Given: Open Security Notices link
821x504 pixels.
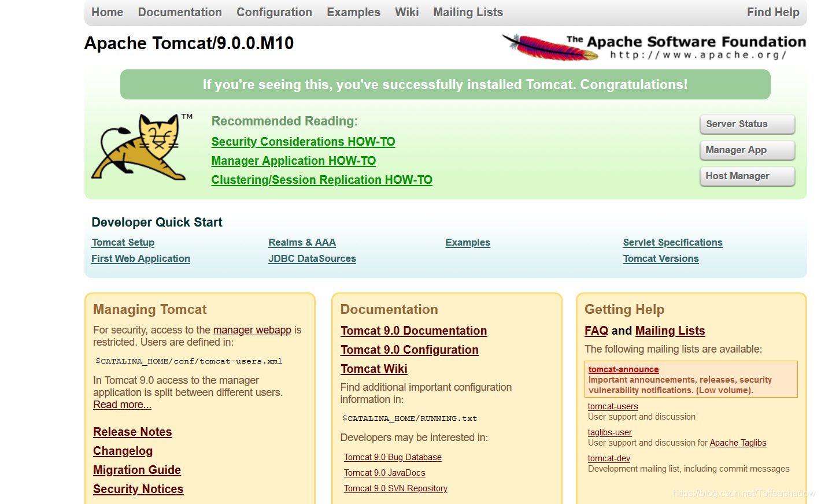Looking at the screenshot, I should coord(138,489).
